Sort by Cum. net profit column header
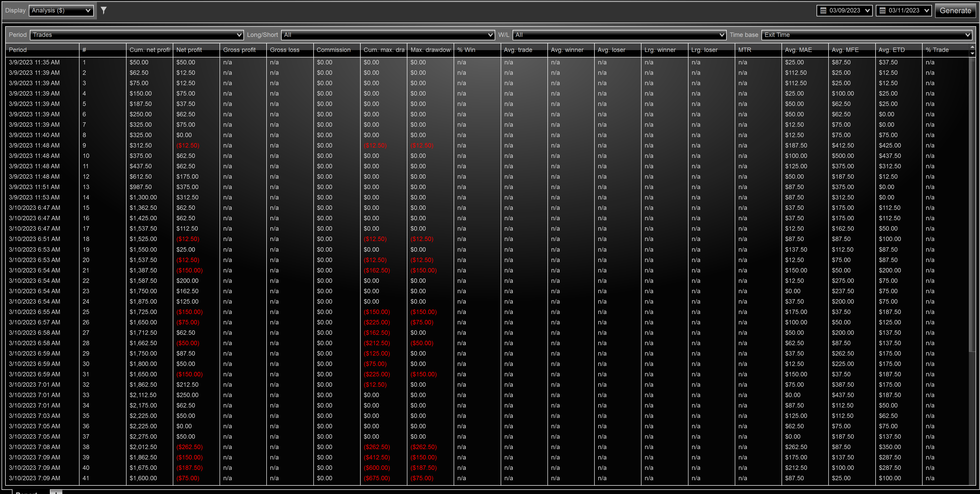Screen dimensions: 980x494 coord(149,50)
